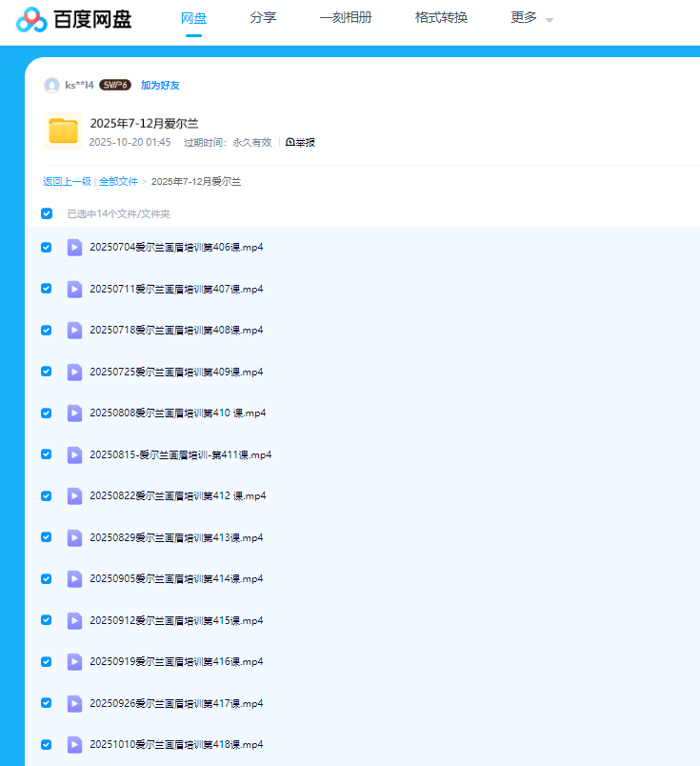Open the 分享 tab
Image resolution: width=700 pixels, height=766 pixels.
point(263,17)
